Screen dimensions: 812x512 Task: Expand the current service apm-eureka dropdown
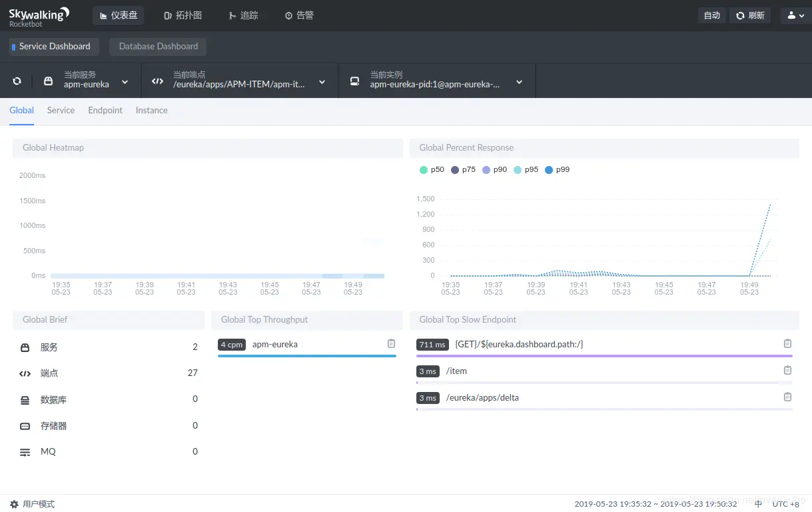(x=86, y=81)
